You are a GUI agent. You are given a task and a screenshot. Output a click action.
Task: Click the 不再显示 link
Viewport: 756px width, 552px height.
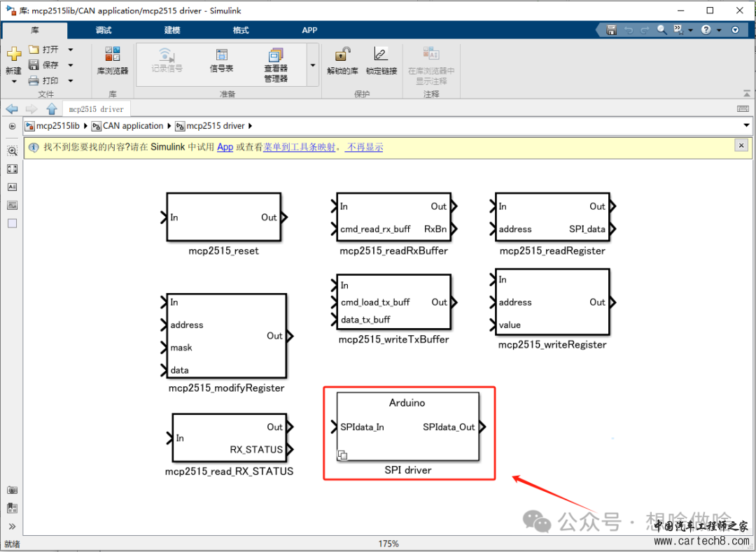point(364,148)
